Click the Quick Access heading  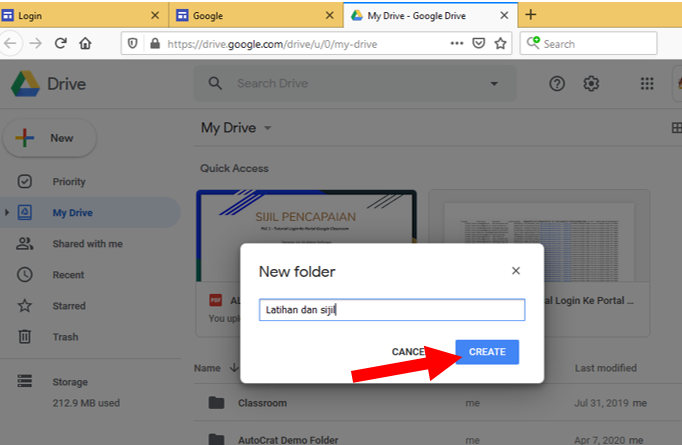coord(234,168)
